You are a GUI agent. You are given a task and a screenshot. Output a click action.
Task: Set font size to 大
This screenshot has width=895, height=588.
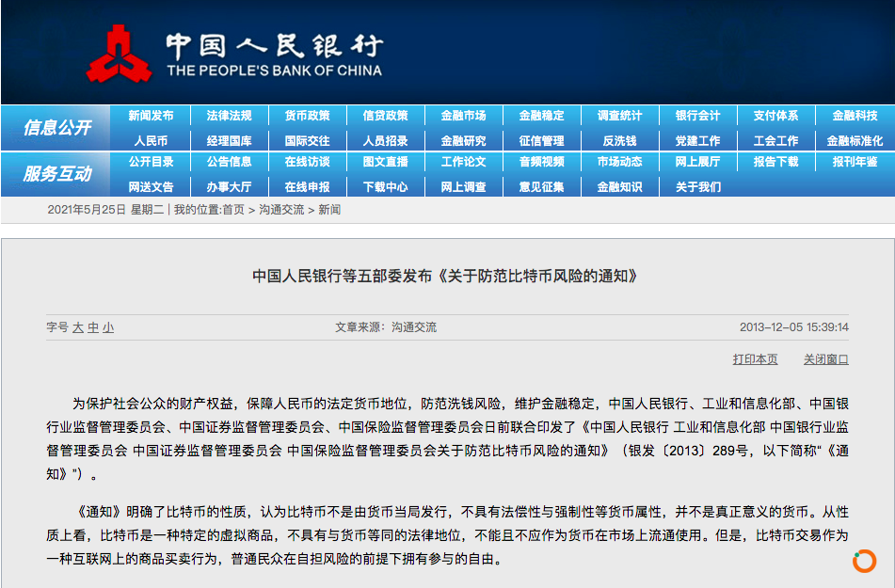78,327
